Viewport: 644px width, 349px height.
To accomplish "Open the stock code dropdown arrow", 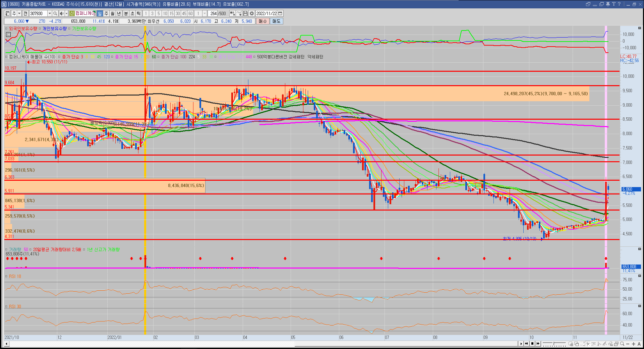I will (x=50, y=13).
